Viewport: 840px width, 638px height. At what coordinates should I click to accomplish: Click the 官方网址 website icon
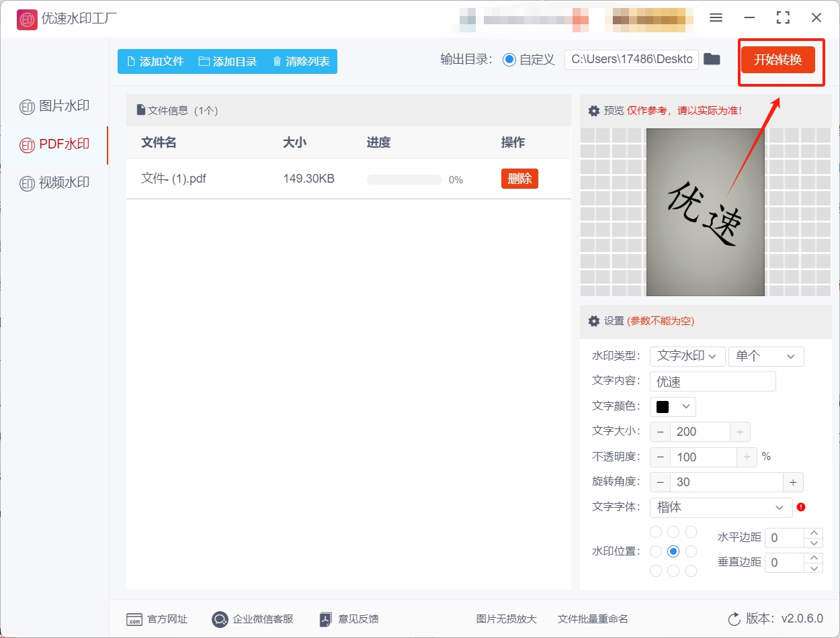tap(134, 619)
